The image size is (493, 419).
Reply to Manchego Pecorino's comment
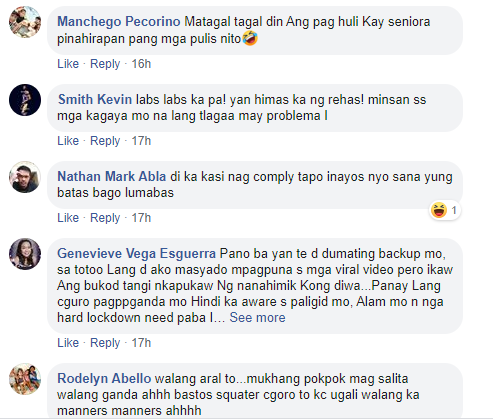click(x=105, y=64)
